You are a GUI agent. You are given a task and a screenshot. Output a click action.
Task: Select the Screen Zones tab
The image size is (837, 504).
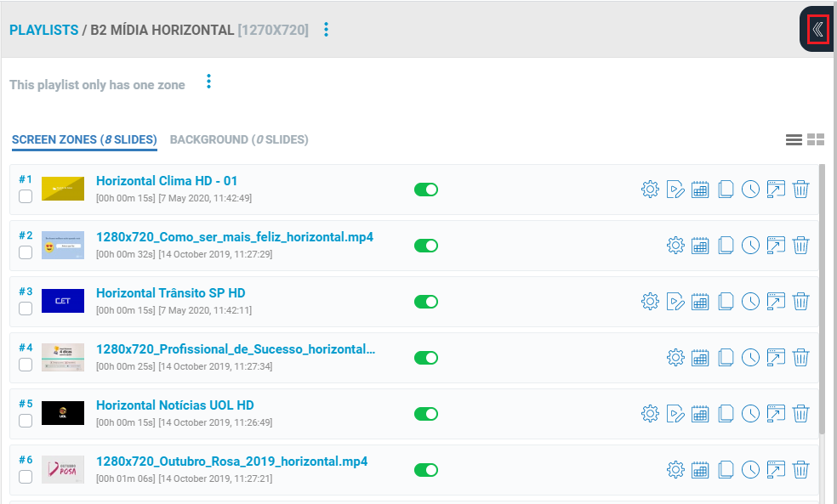click(x=84, y=139)
